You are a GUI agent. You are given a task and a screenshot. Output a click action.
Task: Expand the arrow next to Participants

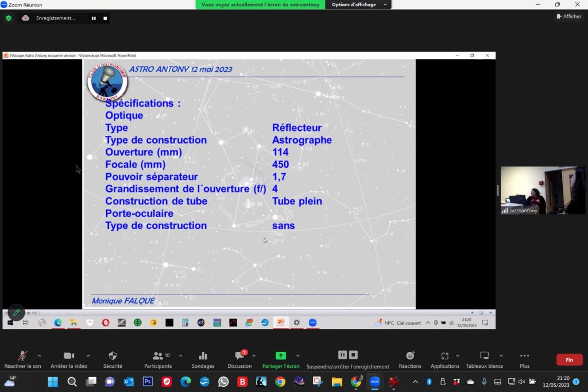click(x=181, y=356)
